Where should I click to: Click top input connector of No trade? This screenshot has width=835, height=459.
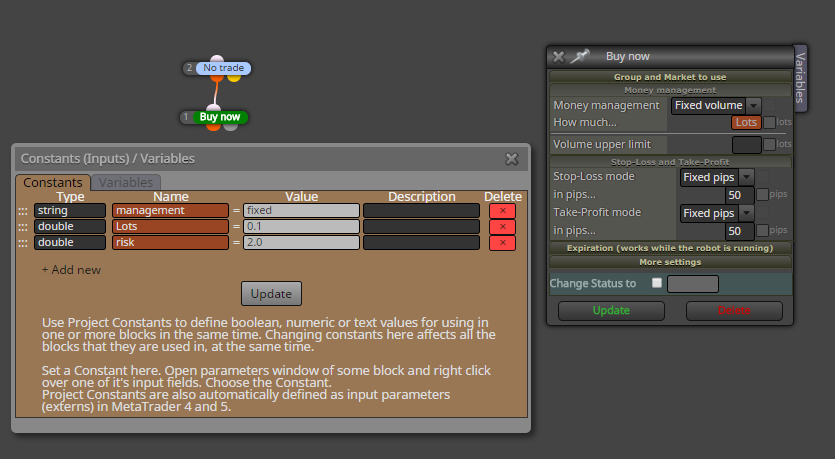point(217,59)
